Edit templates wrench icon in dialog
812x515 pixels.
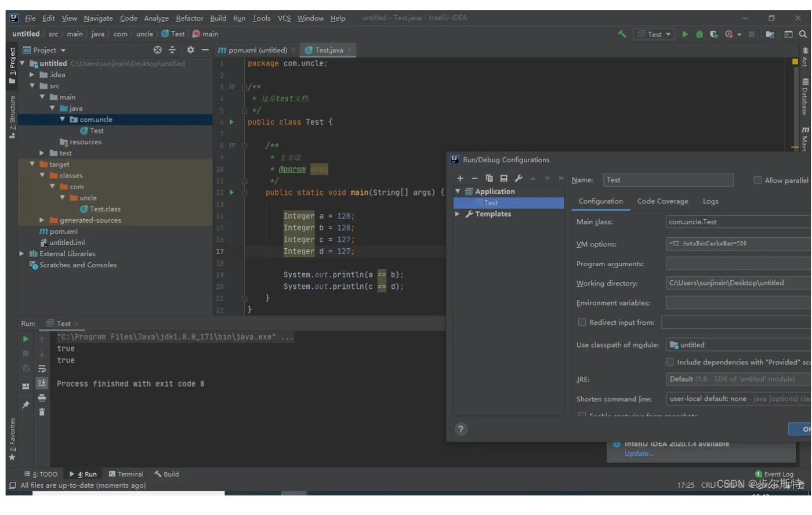pyautogui.click(x=519, y=179)
